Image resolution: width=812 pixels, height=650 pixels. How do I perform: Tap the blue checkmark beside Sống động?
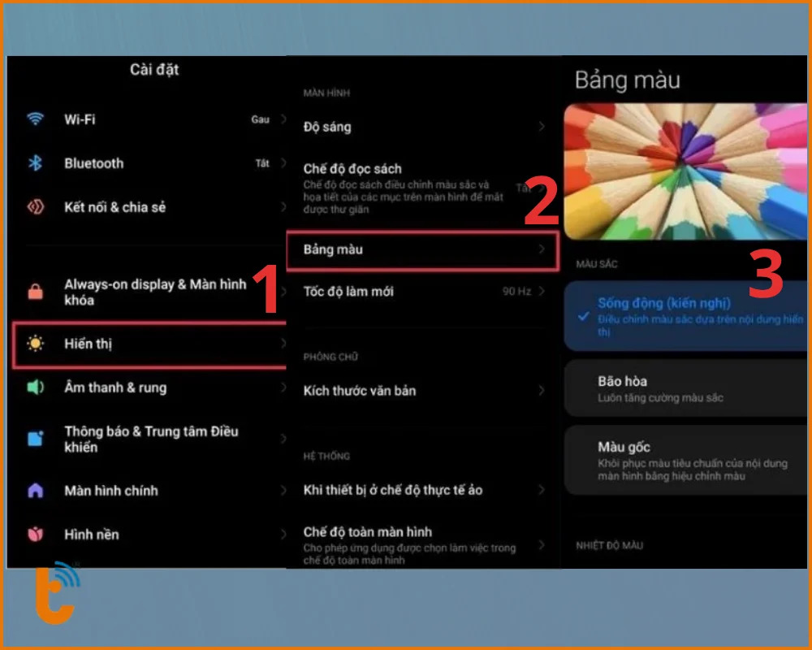pos(584,316)
